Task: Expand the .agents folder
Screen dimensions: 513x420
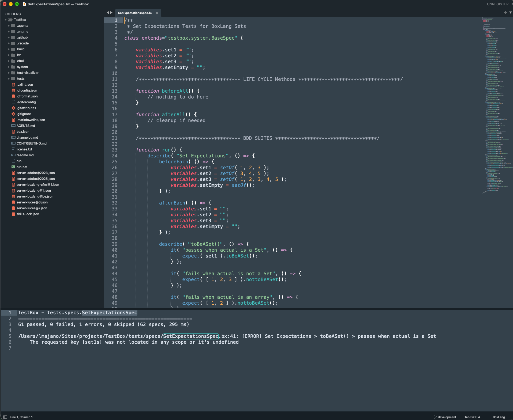Action: tap(9, 26)
